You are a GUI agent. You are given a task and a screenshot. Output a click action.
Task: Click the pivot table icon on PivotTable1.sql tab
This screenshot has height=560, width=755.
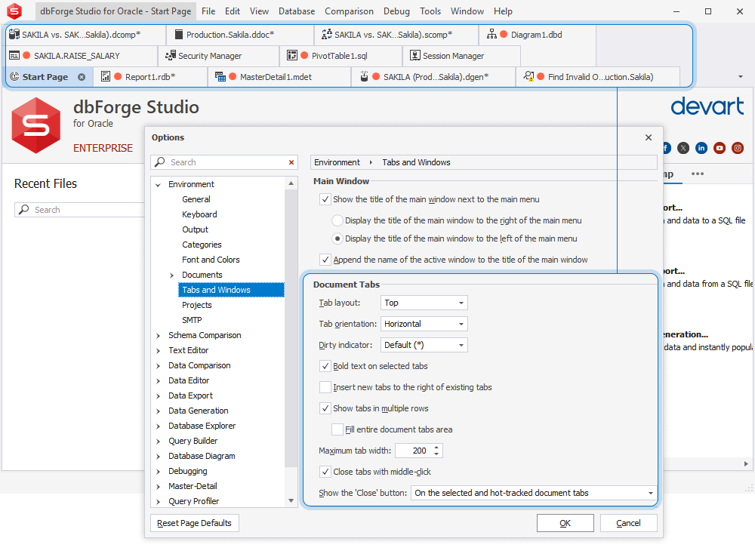[x=292, y=55]
